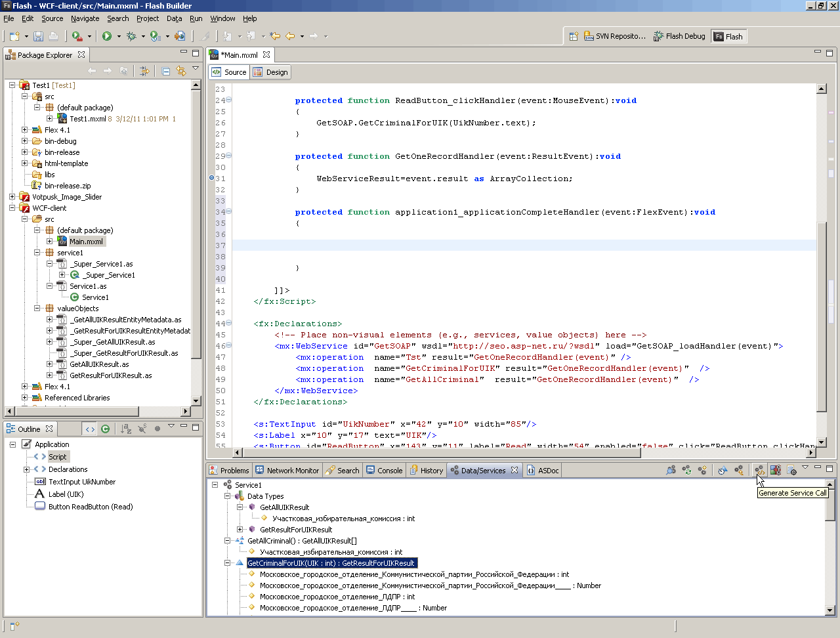Click the Debug bug icon in toolbar
This screenshot has width=840, height=638.
[x=131, y=36]
